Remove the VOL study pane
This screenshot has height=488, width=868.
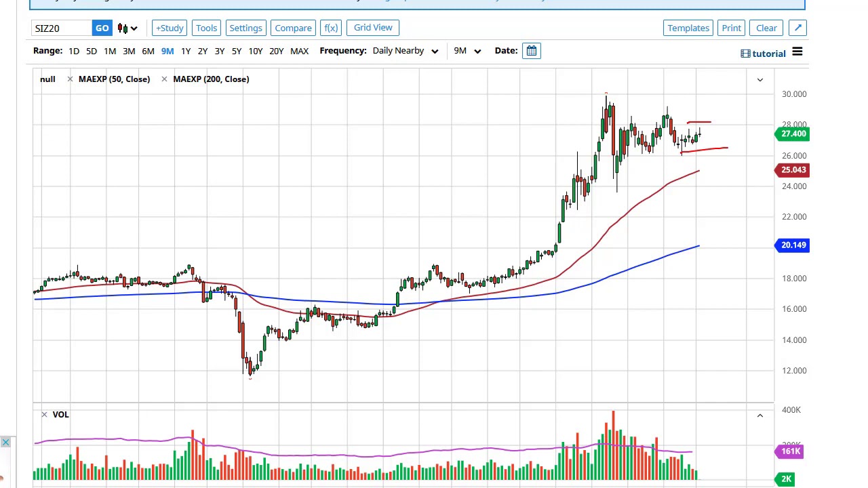(x=44, y=414)
